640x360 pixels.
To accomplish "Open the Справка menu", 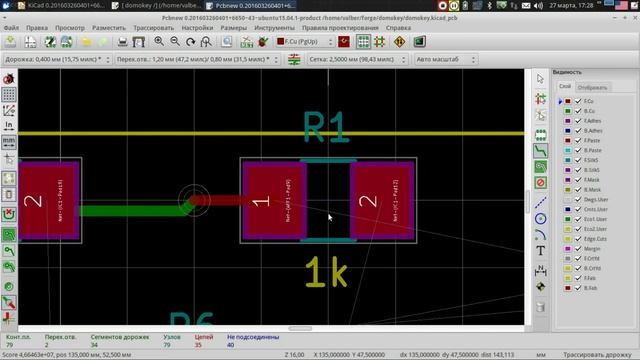I will point(398,28).
